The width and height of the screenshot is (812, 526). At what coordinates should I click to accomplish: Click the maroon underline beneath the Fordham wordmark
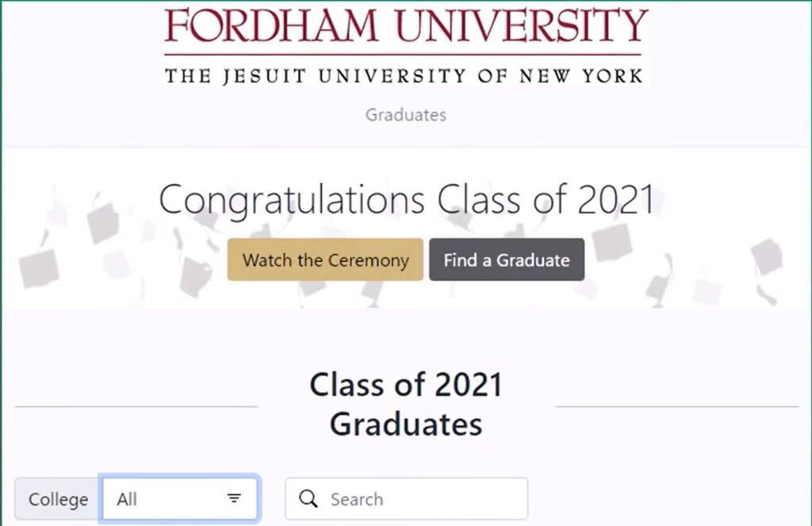pos(403,55)
